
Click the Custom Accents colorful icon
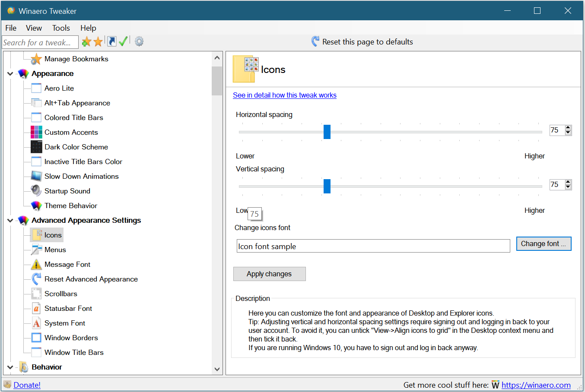coord(36,133)
